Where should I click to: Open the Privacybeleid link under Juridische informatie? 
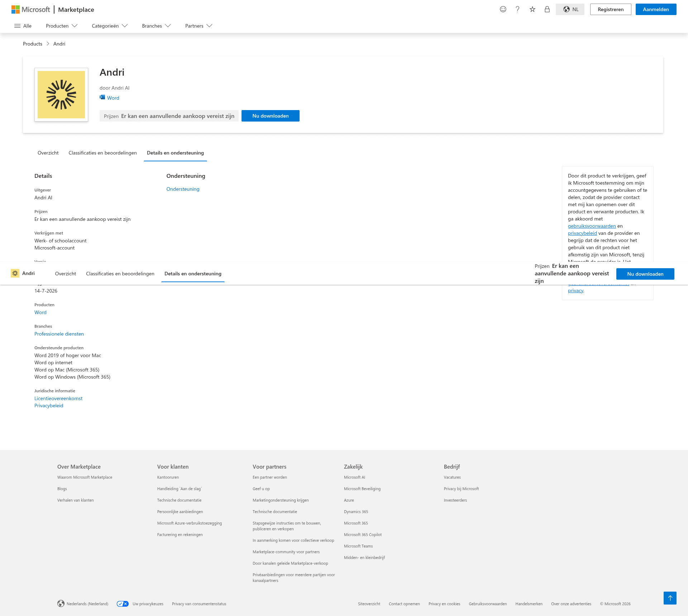(49, 406)
